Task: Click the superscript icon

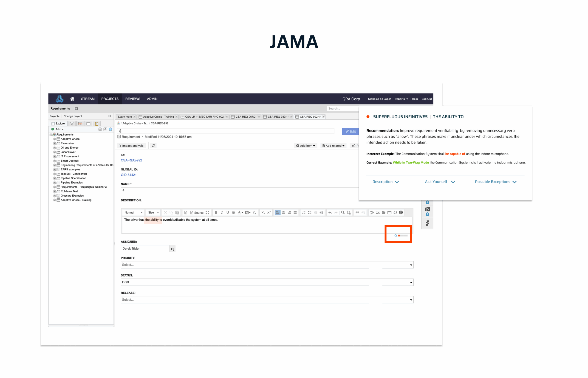Action: click(x=269, y=213)
